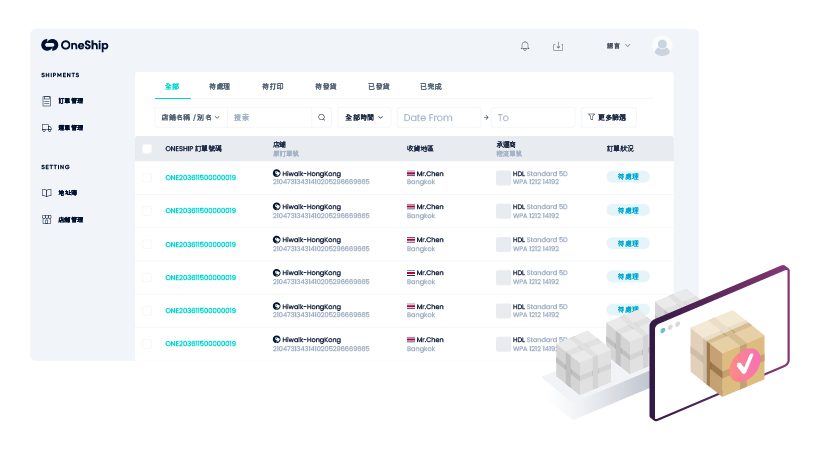The image size is (820, 450).
Task: Click the flag beside Mr.Chen in second row
Action: coord(411,207)
